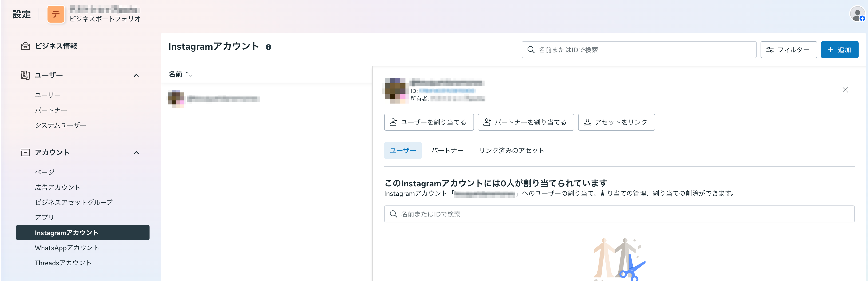The image size is (868, 281).
Task: Click the Instagram account thumbnail in list
Action: point(176,99)
